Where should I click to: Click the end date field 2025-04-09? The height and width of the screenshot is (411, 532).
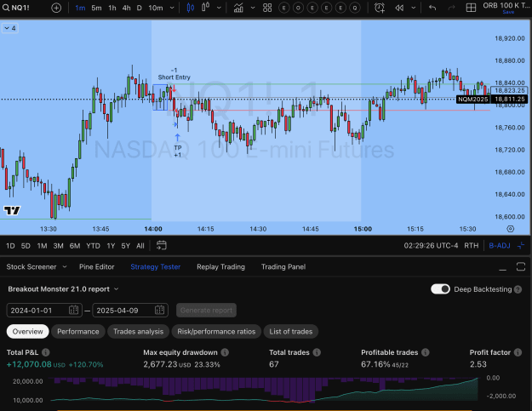click(130, 311)
